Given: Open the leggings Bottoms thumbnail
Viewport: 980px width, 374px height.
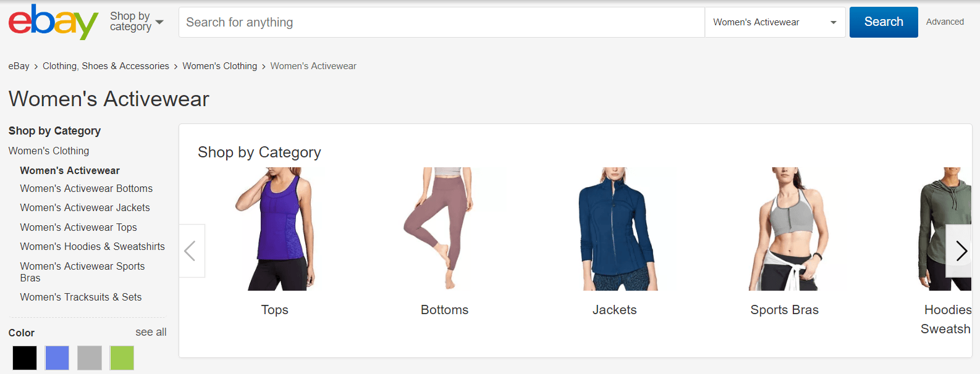Looking at the screenshot, I should [444, 229].
